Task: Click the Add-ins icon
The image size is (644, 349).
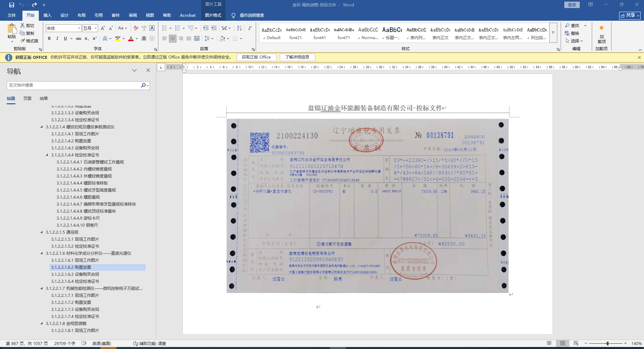Action: tap(601, 34)
